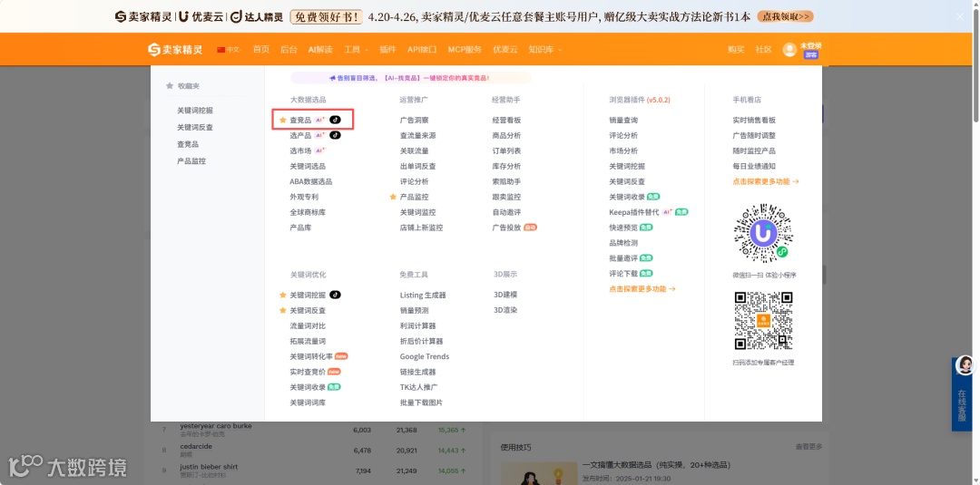This screenshot has height=485, width=980.
Task: Open 品牌检测 plugin
Action: (x=623, y=243)
